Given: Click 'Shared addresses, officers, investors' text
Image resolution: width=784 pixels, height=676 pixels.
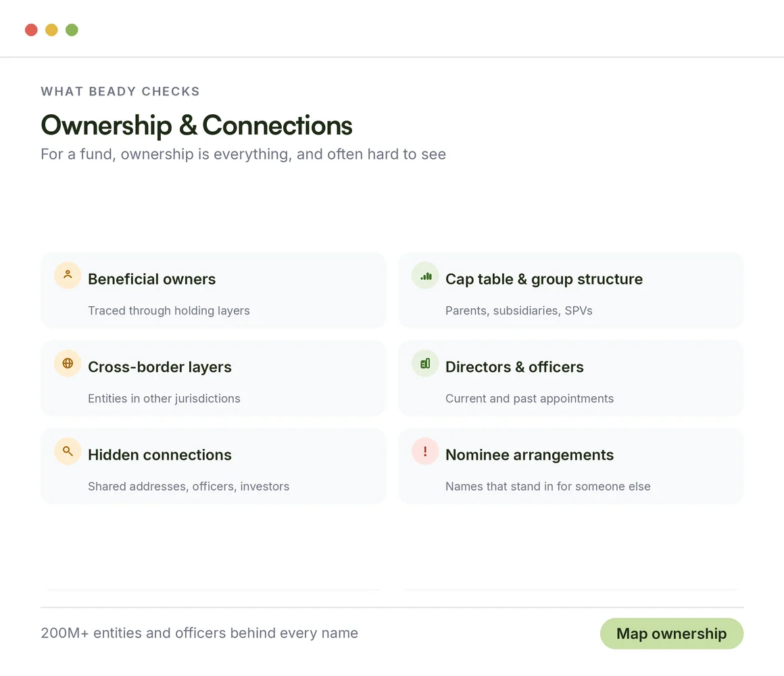Looking at the screenshot, I should point(189,487).
